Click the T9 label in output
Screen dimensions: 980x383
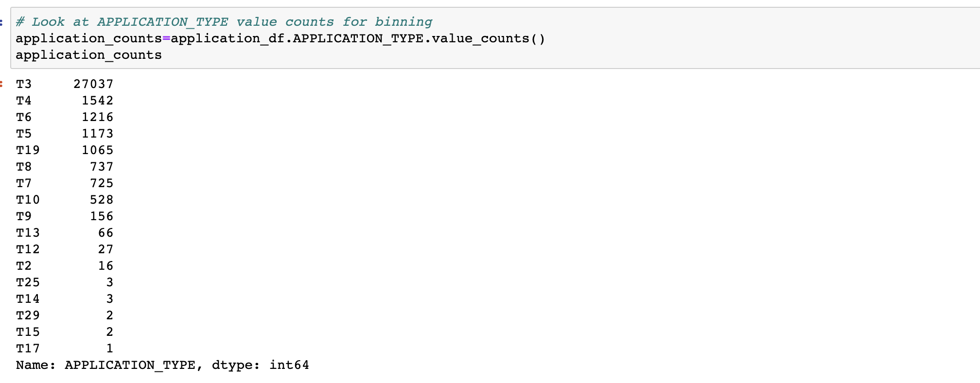pyautogui.click(x=24, y=216)
